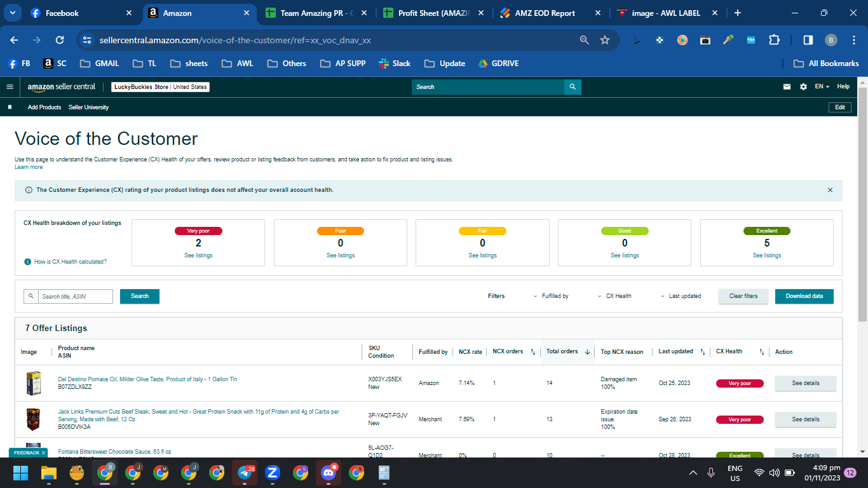Open a new browser tab

pyautogui.click(x=737, y=13)
